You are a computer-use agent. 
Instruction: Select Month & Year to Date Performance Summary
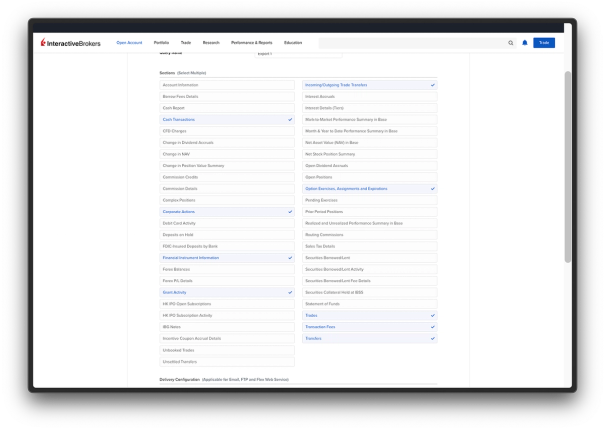pos(370,131)
